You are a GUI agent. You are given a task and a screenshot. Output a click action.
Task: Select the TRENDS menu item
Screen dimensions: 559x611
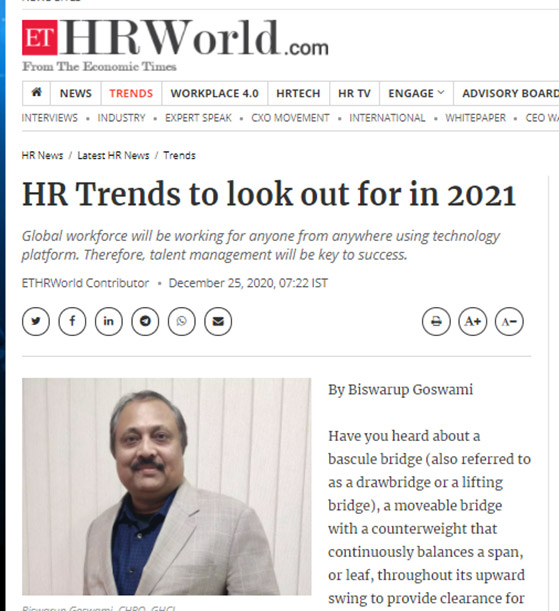[x=131, y=94]
